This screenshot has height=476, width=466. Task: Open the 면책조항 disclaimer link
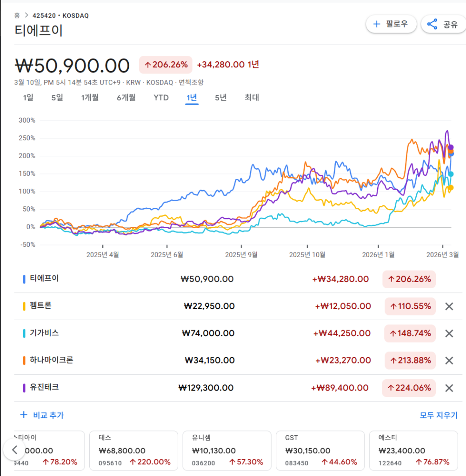tap(191, 82)
